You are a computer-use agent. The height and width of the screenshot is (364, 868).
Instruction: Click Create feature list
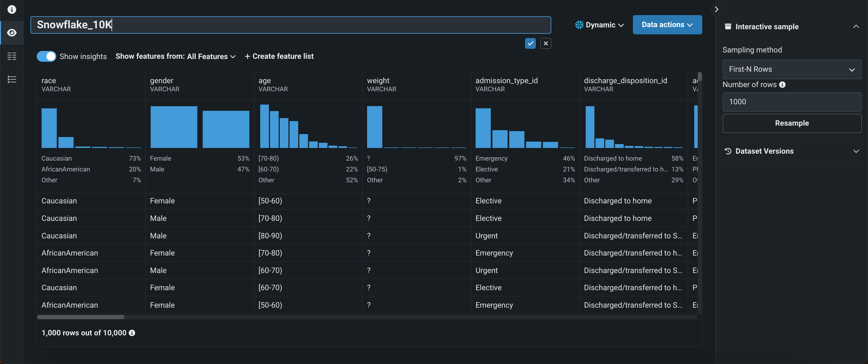click(279, 56)
